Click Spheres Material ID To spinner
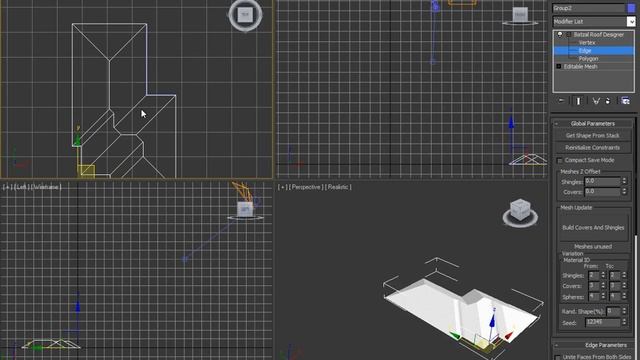Screen dimensions: 640x360 coord(624,296)
